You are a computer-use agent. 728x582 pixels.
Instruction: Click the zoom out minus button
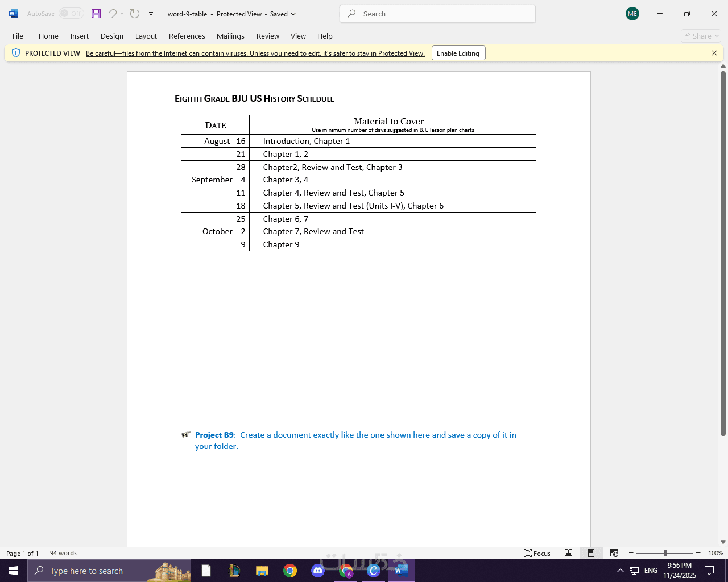pyautogui.click(x=631, y=553)
